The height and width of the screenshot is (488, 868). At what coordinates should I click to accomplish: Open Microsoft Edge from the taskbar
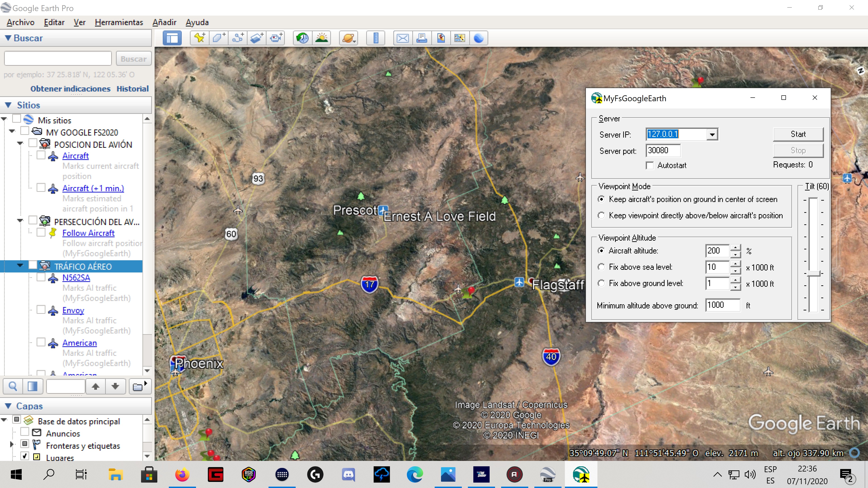[x=415, y=475]
